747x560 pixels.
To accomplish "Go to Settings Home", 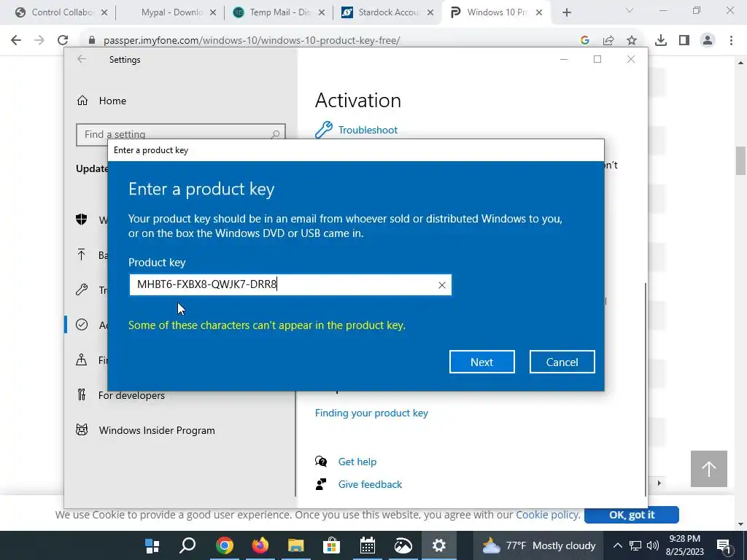I will pyautogui.click(x=112, y=101).
